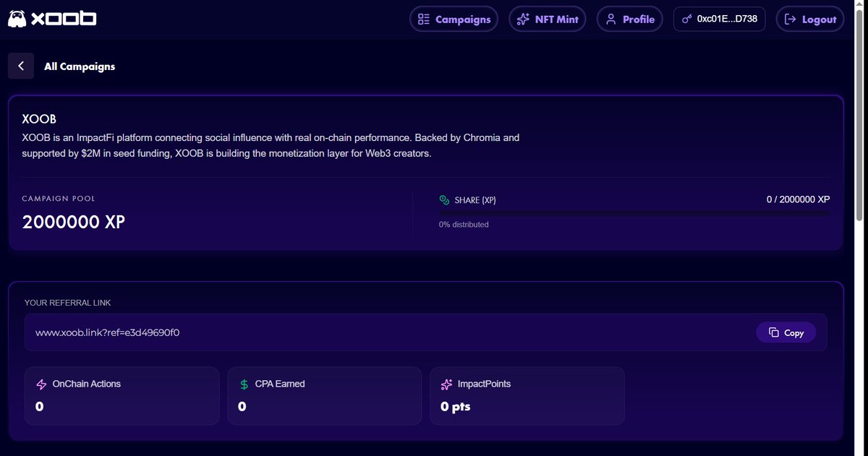Open the Campaigns menu item
The height and width of the screenshot is (456, 868).
click(x=455, y=20)
